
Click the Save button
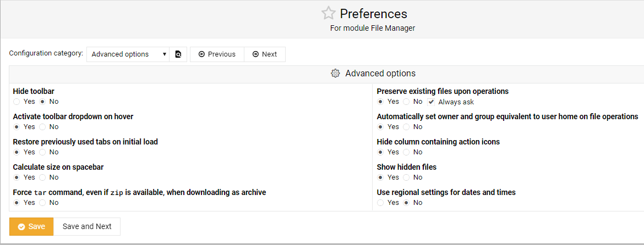31,226
